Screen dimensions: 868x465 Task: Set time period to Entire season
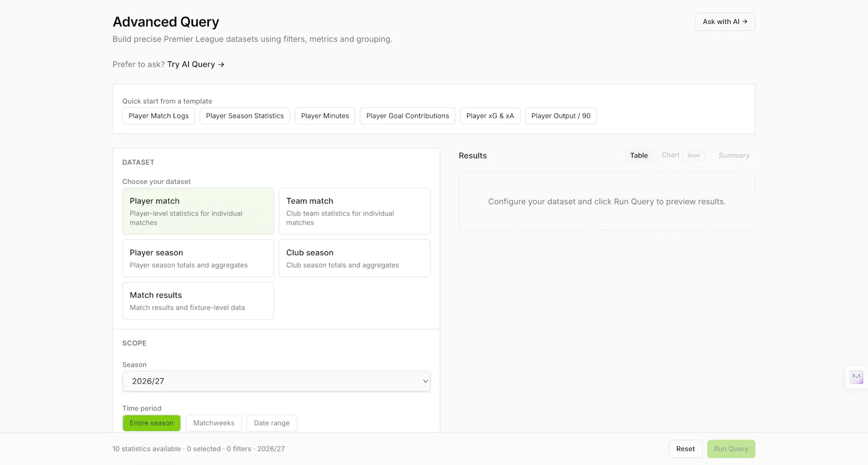151,423
